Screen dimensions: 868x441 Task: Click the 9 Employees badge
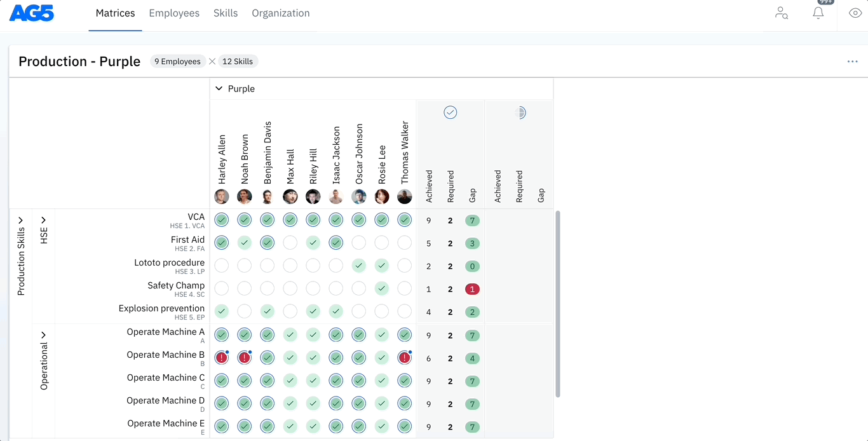coord(177,62)
